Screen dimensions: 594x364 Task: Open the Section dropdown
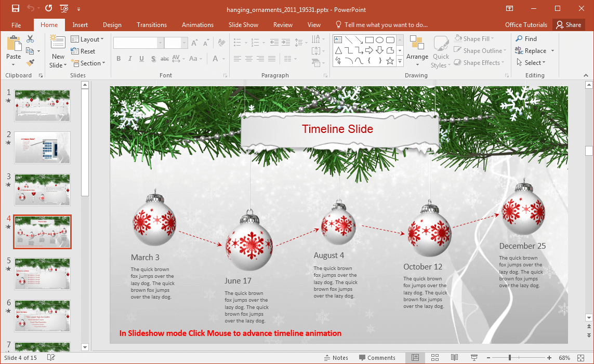coord(88,63)
